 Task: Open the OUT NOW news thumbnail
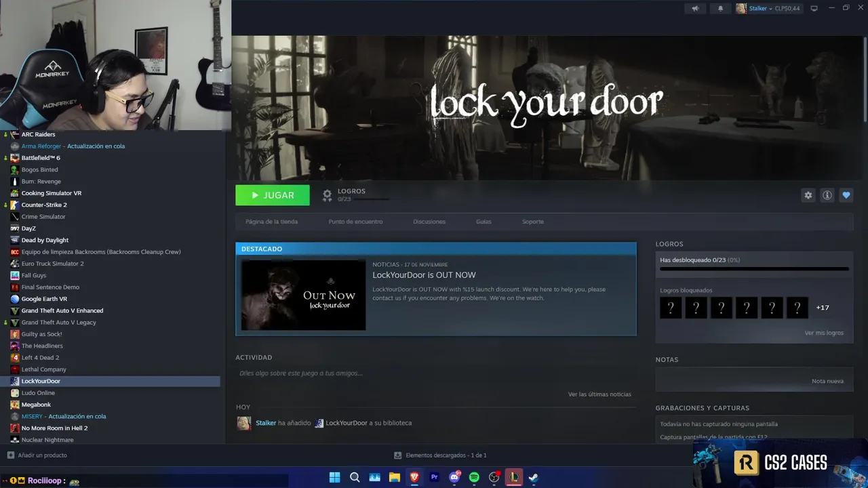[304, 295]
